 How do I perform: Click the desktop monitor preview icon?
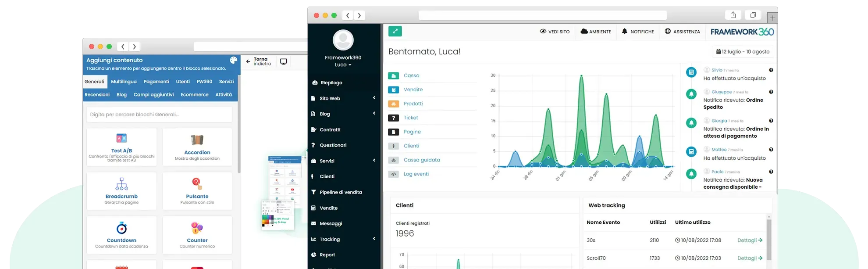point(284,62)
